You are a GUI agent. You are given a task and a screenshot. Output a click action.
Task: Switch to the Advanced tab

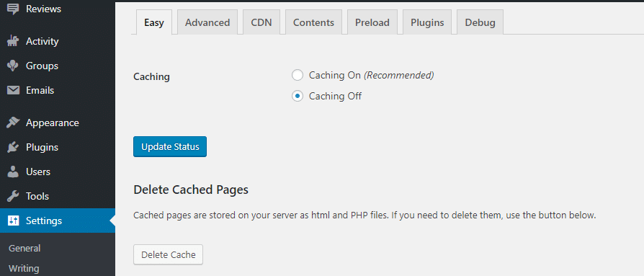[207, 22]
